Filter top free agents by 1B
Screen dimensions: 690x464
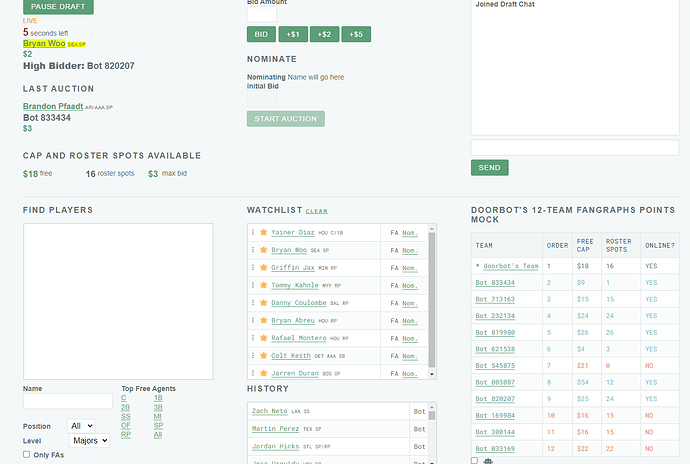pos(158,398)
